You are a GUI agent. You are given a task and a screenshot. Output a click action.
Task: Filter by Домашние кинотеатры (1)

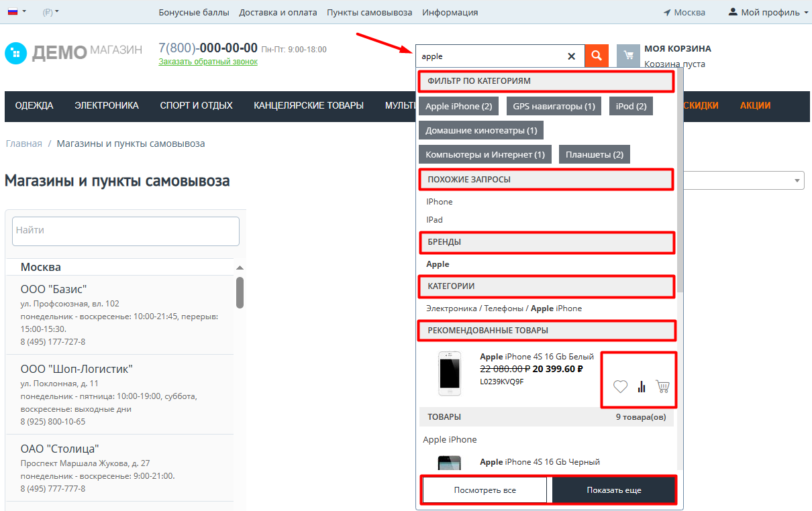click(481, 130)
